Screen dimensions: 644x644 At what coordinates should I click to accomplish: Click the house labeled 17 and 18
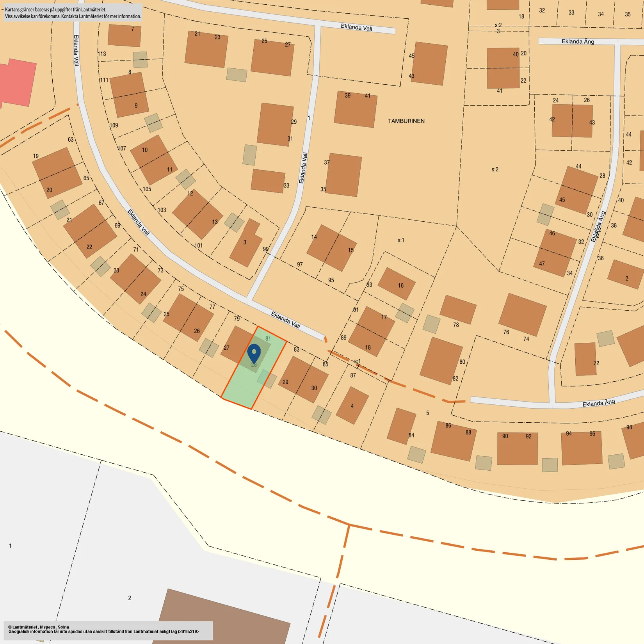(372, 331)
